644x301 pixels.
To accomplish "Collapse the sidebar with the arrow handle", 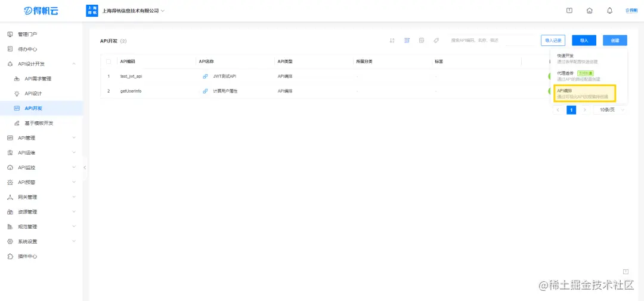I will 85,167.
